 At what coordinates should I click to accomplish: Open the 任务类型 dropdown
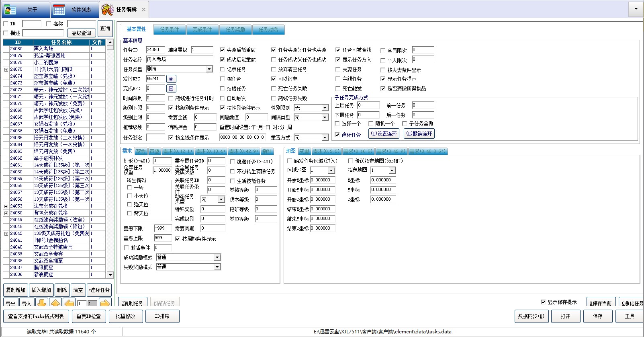coord(209,69)
